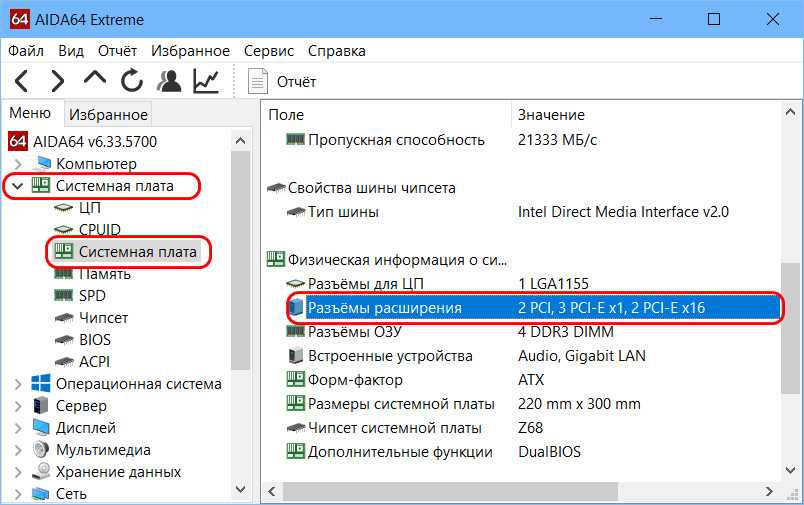The image size is (804, 505).
Task: Select the CPUID tree item
Action: (99, 229)
